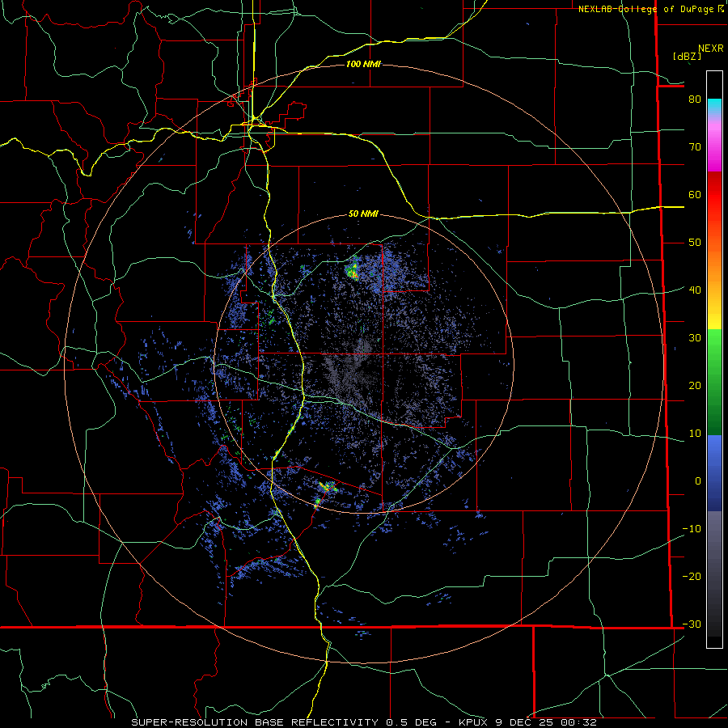Click the 20 dBZ scale value

695,386
